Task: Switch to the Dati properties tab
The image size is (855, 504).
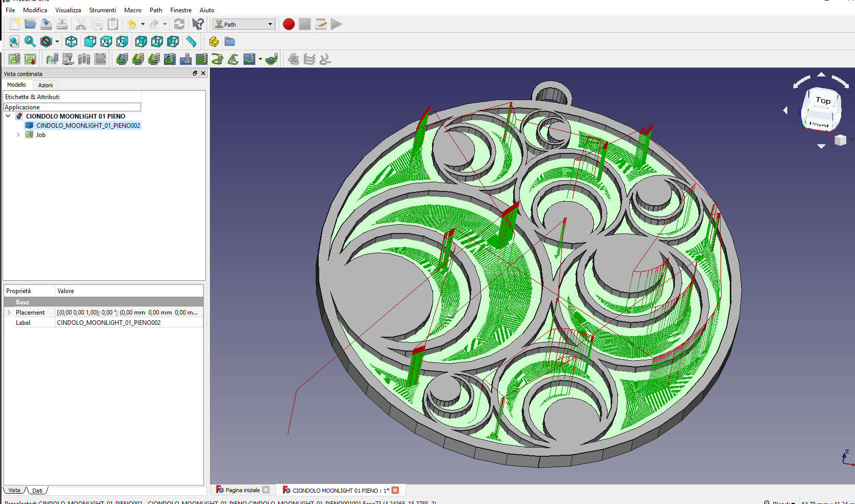Action: pyautogui.click(x=37, y=491)
